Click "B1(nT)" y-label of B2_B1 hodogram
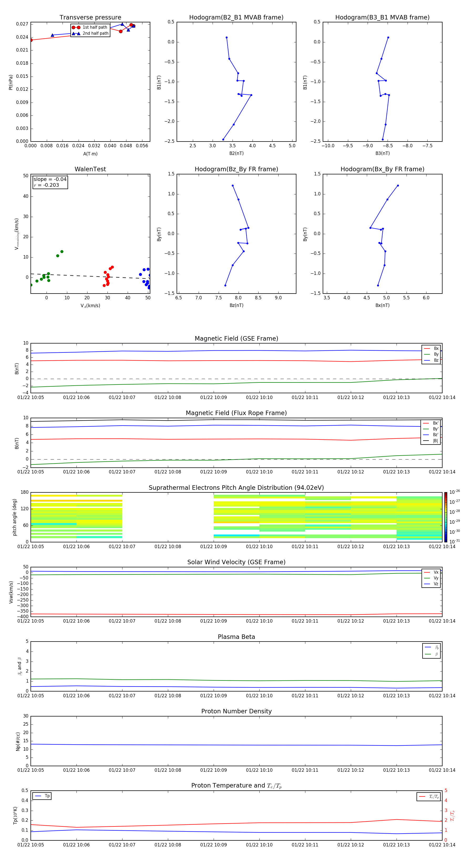This screenshot has height=868, width=473. click(x=159, y=82)
